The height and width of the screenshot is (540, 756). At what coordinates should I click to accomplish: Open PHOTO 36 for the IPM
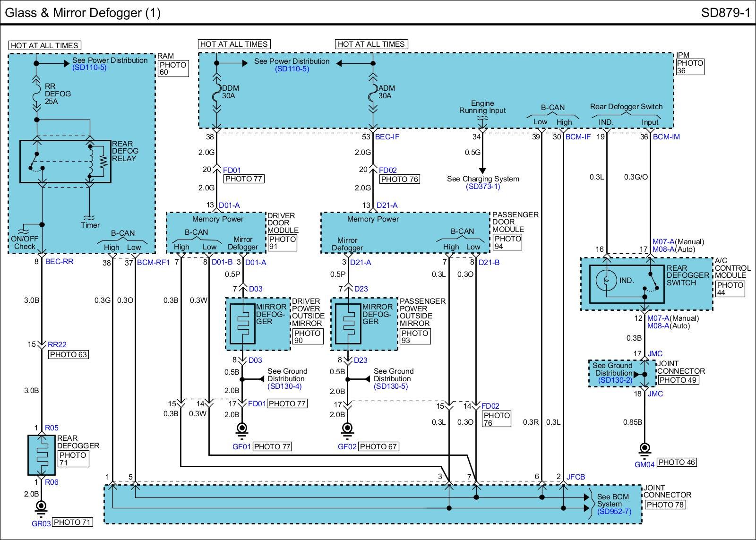(690, 67)
